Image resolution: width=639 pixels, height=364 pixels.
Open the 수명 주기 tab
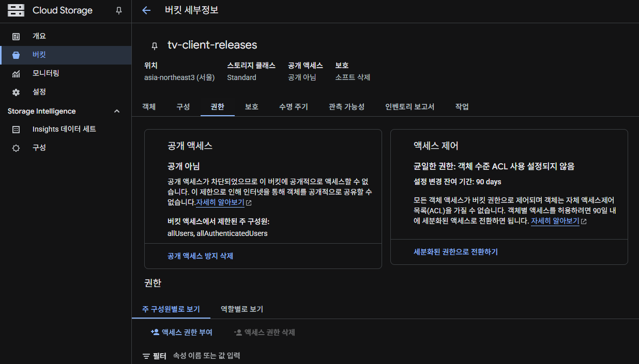click(x=293, y=107)
